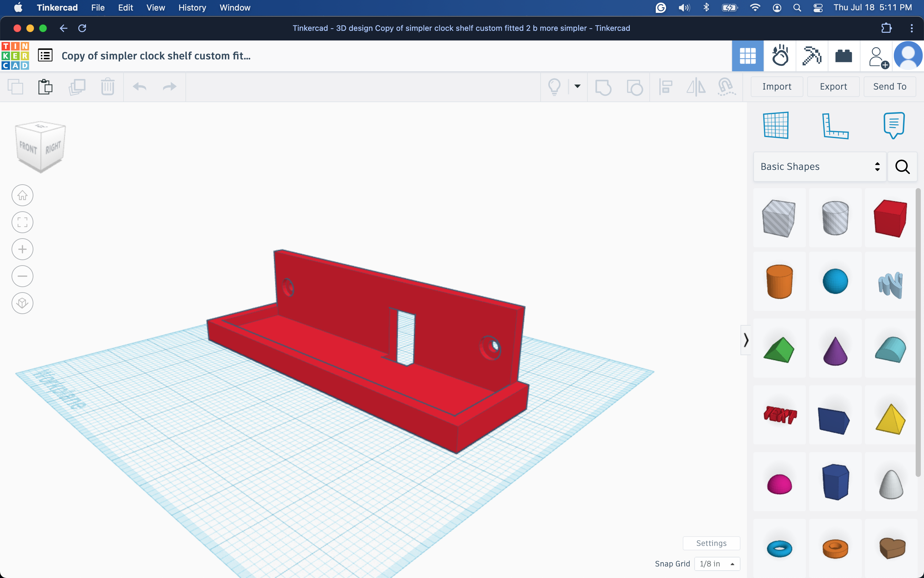Image resolution: width=924 pixels, height=578 pixels.
Task: Undo the last action
Action: [139, 87]
